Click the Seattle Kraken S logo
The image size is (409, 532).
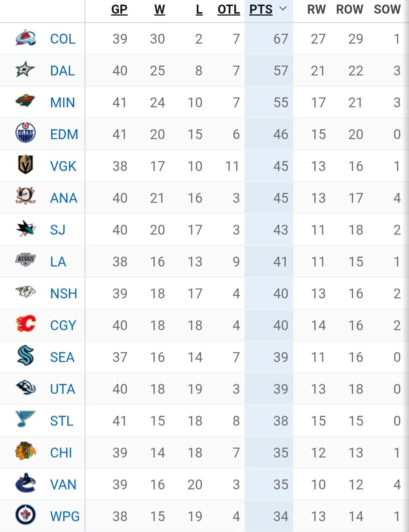click(25, 356)
